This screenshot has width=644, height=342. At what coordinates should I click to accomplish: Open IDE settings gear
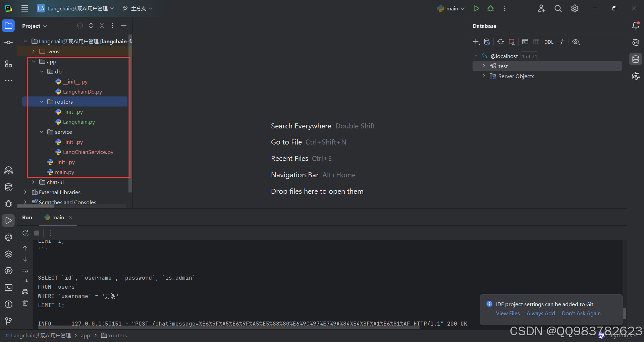coord(575,8)
